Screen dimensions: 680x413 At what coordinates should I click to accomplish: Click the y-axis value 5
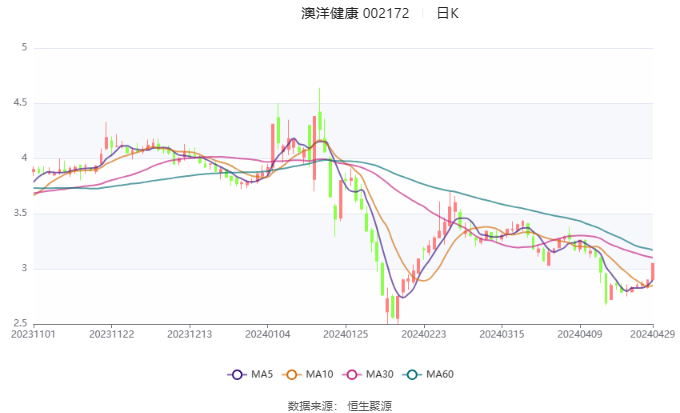pyautogui.click(x=24, y=47)
